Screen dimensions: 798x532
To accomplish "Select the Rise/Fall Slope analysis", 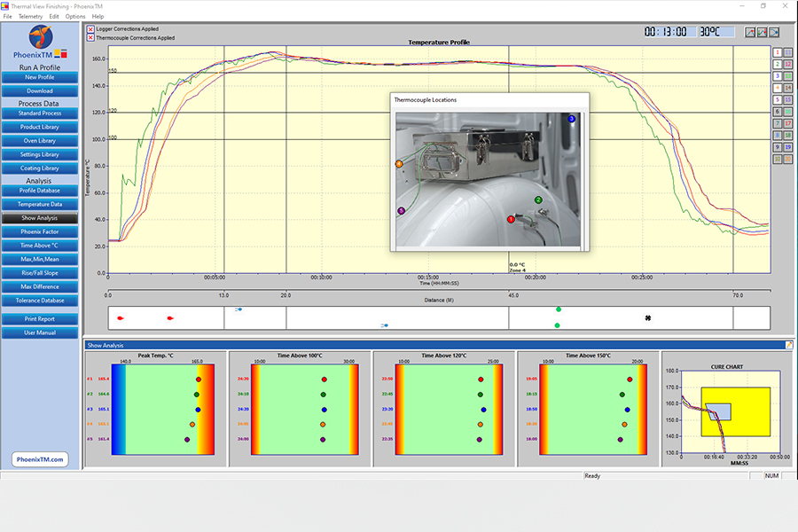I will [x=40, y=273].
